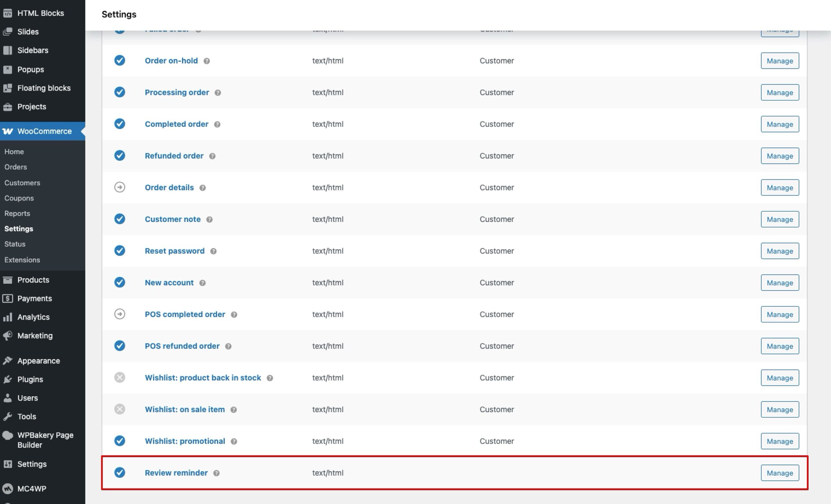Click Manage button for POS completed order
This screenshot has width=831, height=504.
click(779, 314)
